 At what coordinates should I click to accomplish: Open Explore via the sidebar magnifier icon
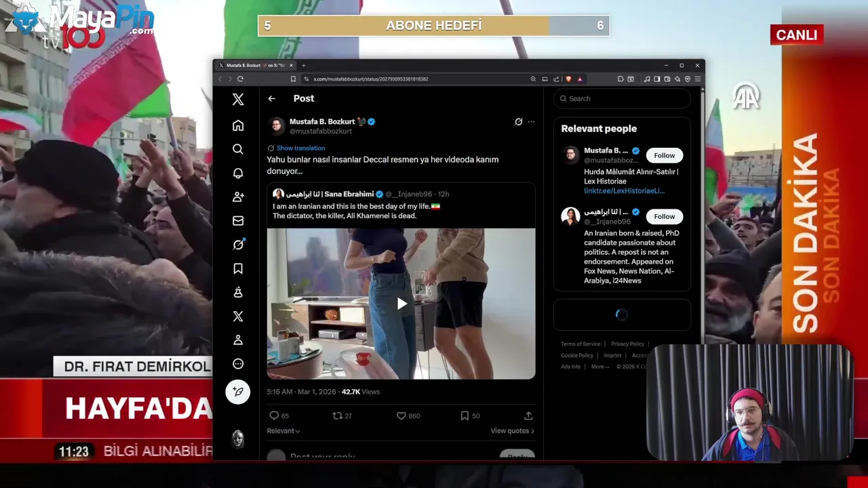click(x=238, y=149)
